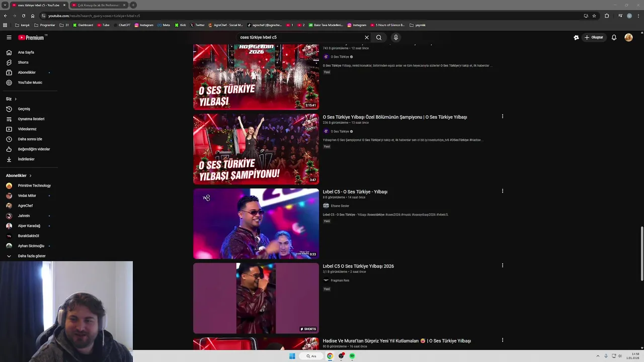Open the YouTube notifications bell

click(614, 37)
